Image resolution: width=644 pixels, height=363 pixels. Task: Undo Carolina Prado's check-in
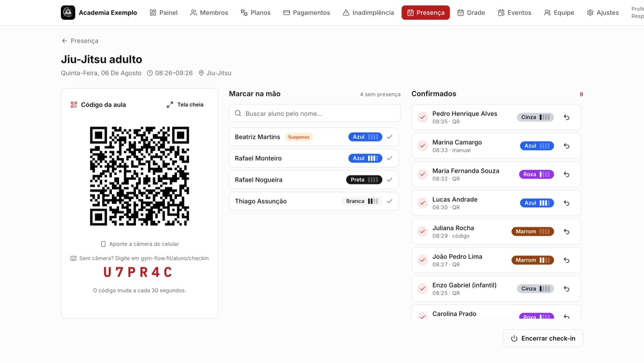[x=566, y=317]
